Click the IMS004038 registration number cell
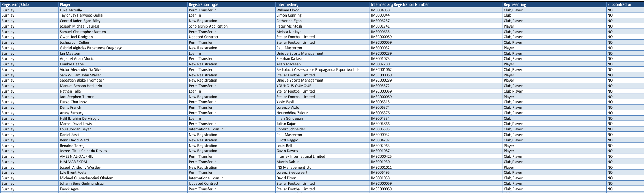The width and height of the screenshot is (644, 193). click(x=380, y=10)
